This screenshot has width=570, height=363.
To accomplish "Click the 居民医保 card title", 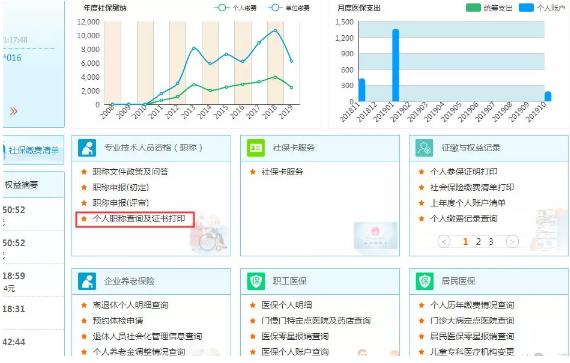I will click(458, 281).
